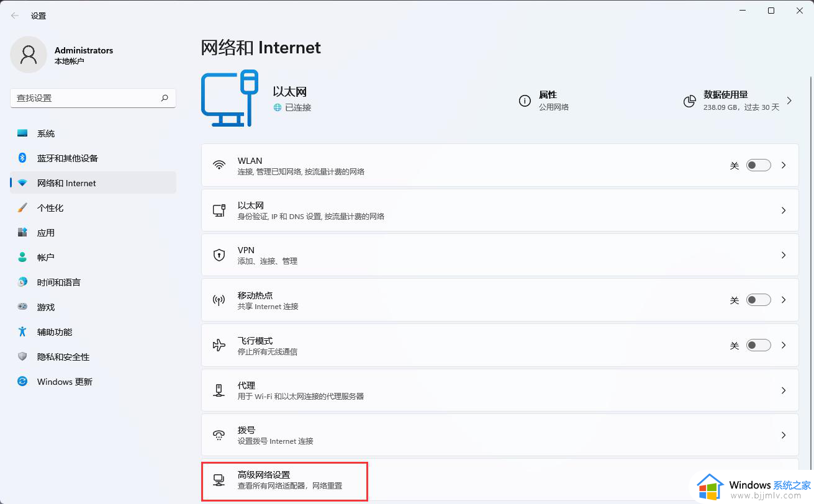Click the VPN shield icon
Viewport: 814px width, 504px height.
219,255
